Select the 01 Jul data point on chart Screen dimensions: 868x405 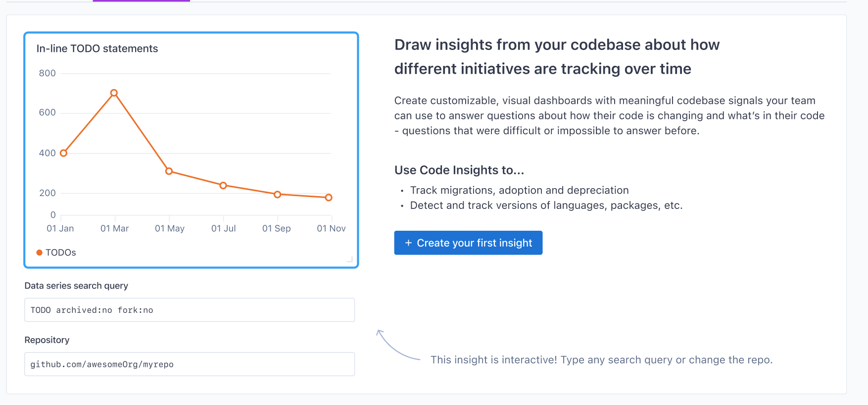(x=223, y=186)
